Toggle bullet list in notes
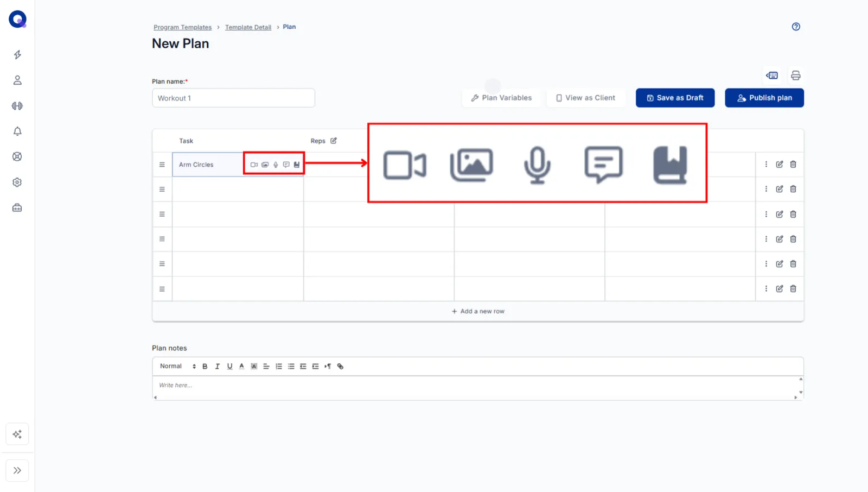Image resolution: width=868 pixels, height=492 pixels. point(291,367)
